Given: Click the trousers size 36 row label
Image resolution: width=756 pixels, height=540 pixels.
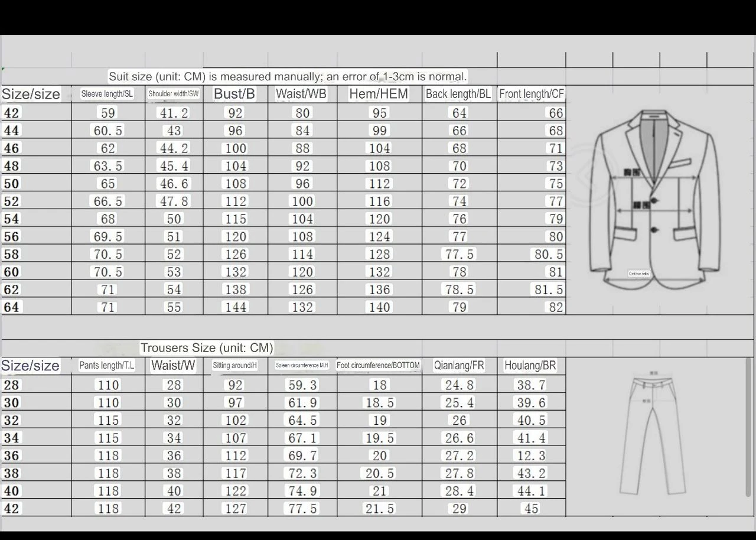Looking at the screenshot, I should coord(12,456).
